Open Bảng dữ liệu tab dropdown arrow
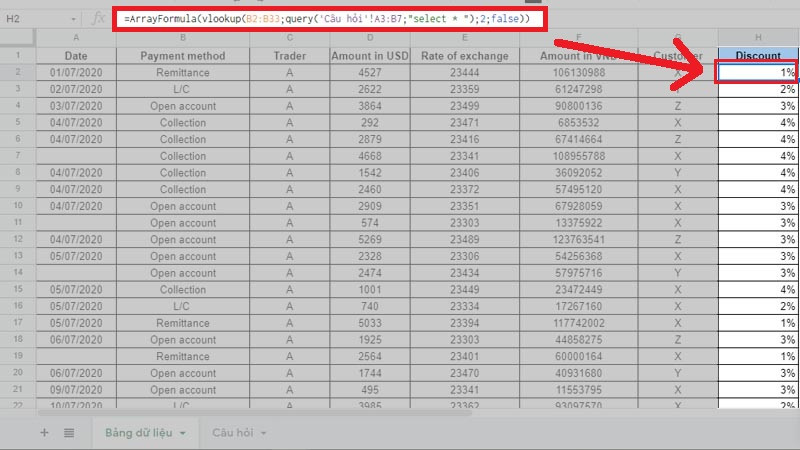The height and width of the screenshot is (450, 800). point(183,433)
